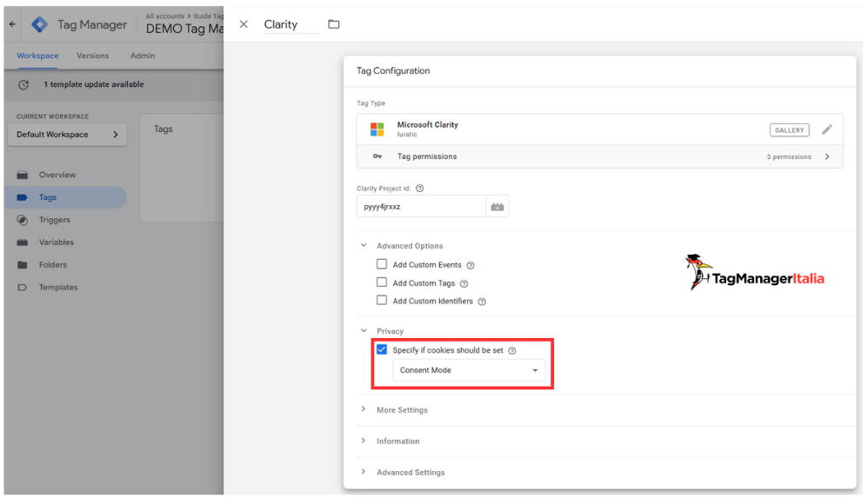Open the Tag permissions row
This screenshot has width=868, height=498.
coord(600,156)
